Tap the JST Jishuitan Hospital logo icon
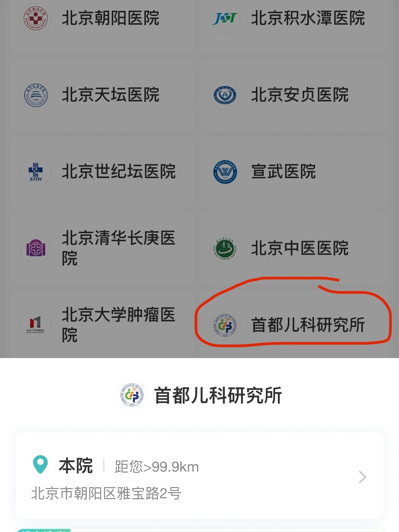399x532 pixels. pyautogui.click(x=225, y=18)
